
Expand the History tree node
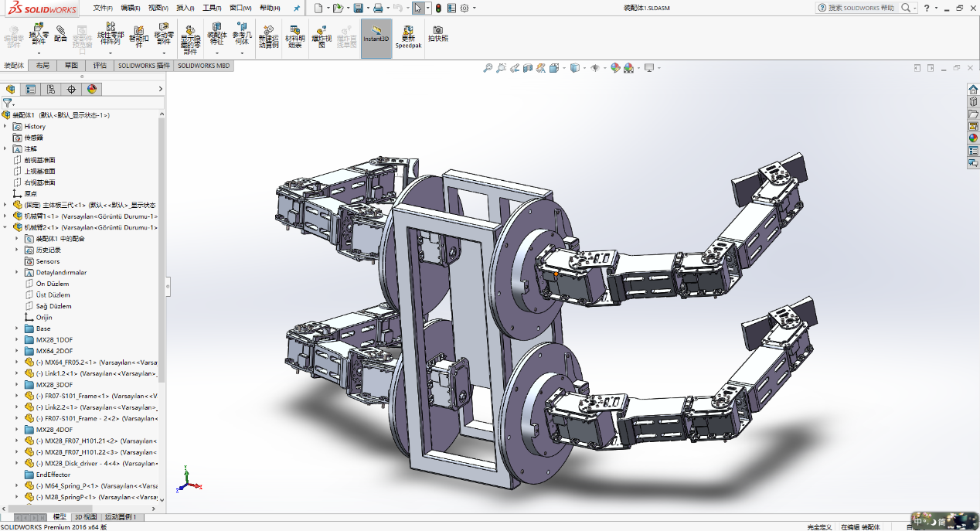click(5, 126)
